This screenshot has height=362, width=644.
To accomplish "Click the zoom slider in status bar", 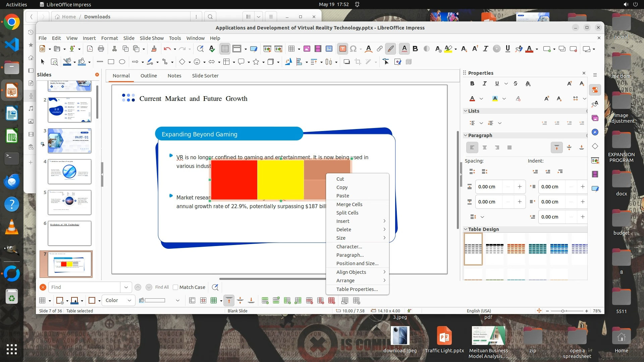I will tap(563, 311).
